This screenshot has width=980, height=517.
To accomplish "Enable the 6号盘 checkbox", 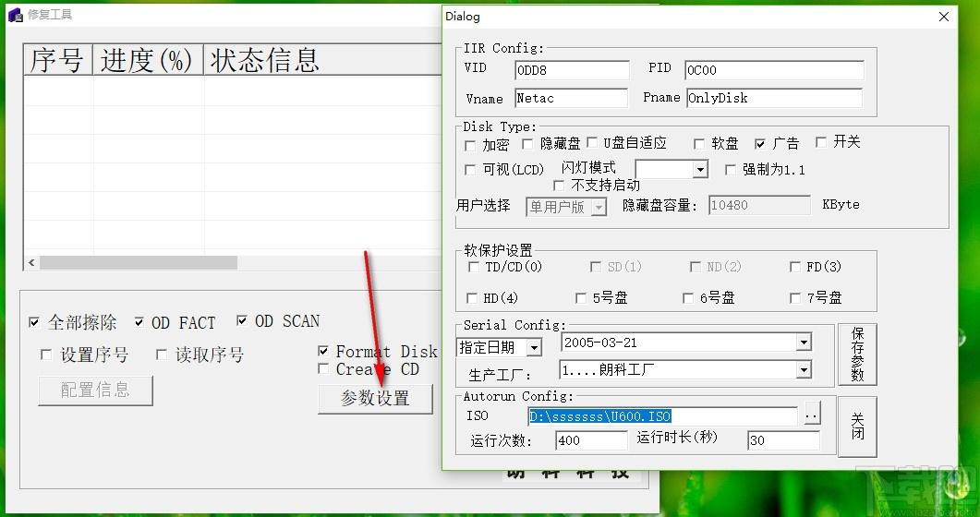I will click(688, 298).
